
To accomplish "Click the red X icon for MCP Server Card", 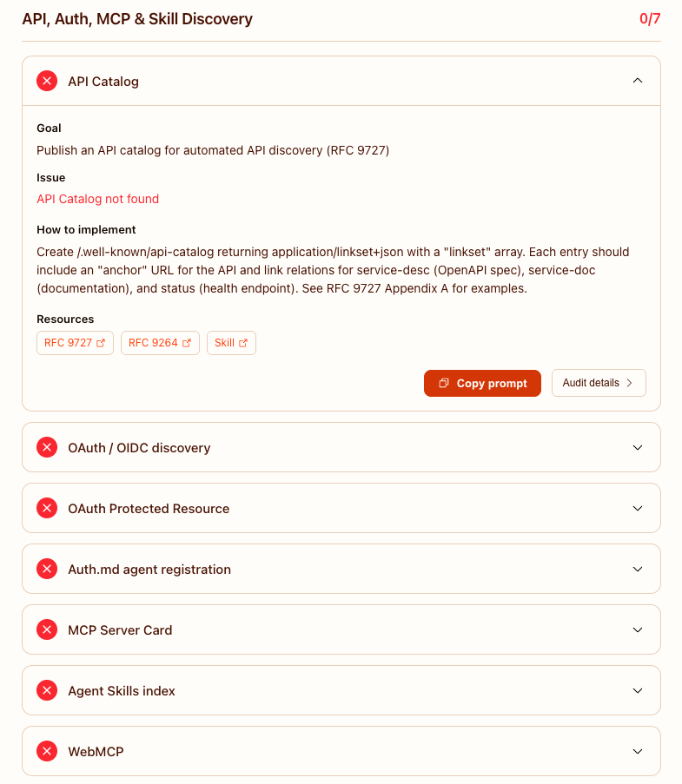I will [47, 630].
